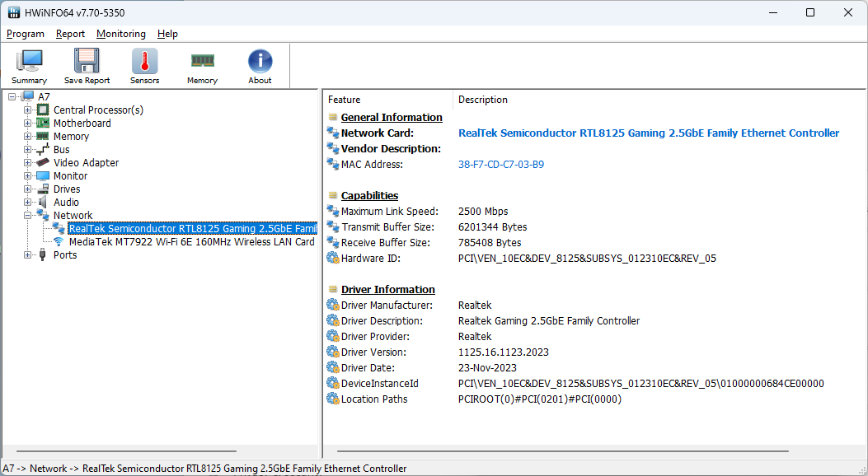Click the Video Adapter card icon
The image size is (868, 476).
(x=43, y=162)
